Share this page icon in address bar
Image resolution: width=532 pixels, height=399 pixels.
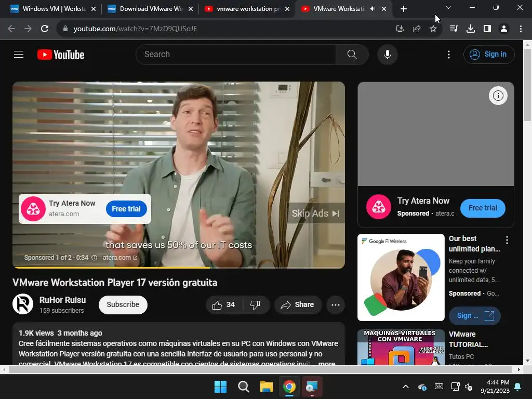click(417, 29)
